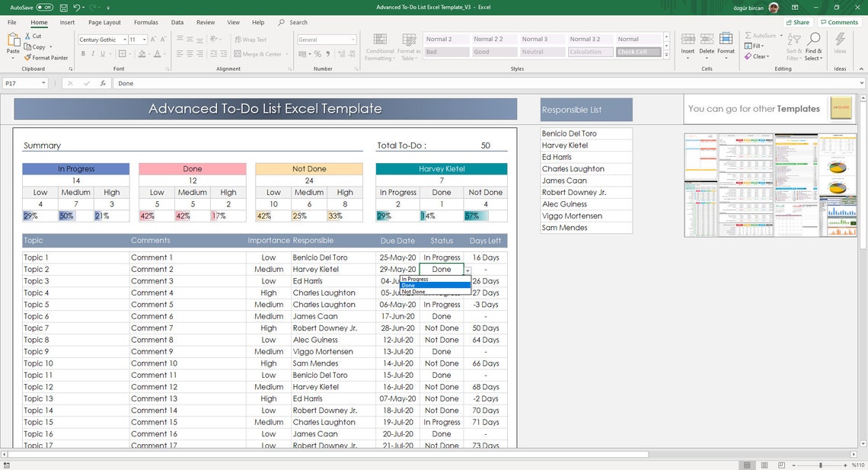868x470 pixels.
Task: Click inside the Name Box
Action: tap(21, 83)
